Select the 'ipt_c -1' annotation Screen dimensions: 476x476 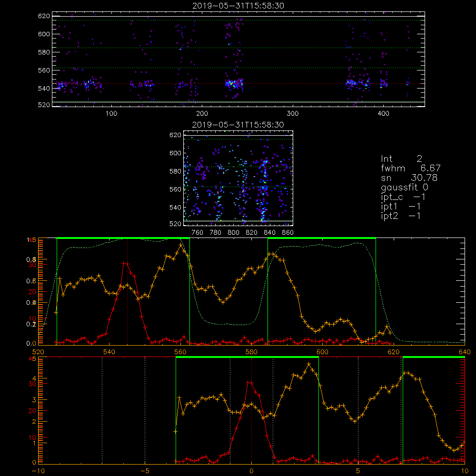pos(403,197)
